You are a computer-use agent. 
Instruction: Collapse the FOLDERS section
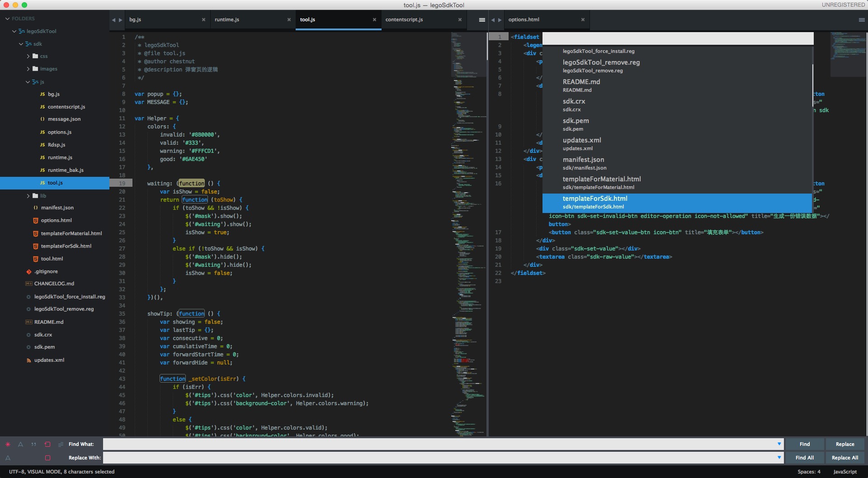pos(7,19)
